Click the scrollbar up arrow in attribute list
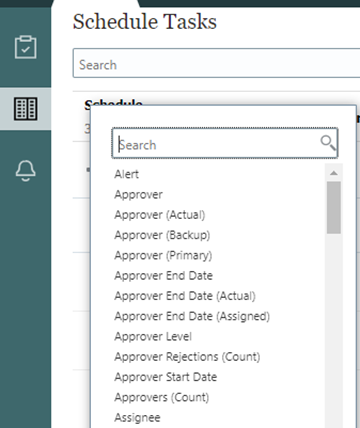This screenshot has height=428, width=360. pyautogui.click(x=334, y=173)
